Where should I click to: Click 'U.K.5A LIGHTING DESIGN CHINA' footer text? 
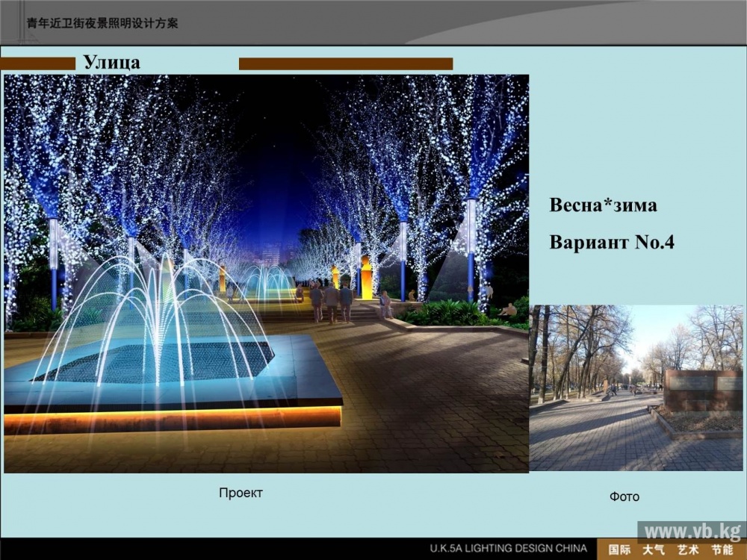508,549
